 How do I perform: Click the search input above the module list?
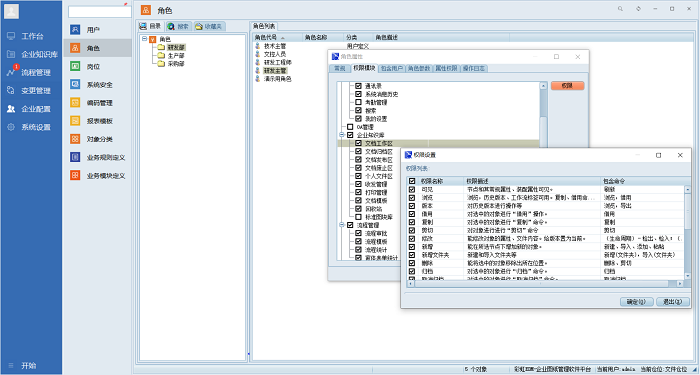click(x=100, y=12)
